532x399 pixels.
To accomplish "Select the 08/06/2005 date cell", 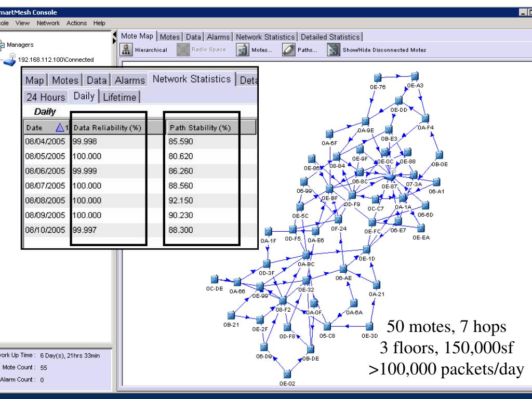I will tap(45, 171).
